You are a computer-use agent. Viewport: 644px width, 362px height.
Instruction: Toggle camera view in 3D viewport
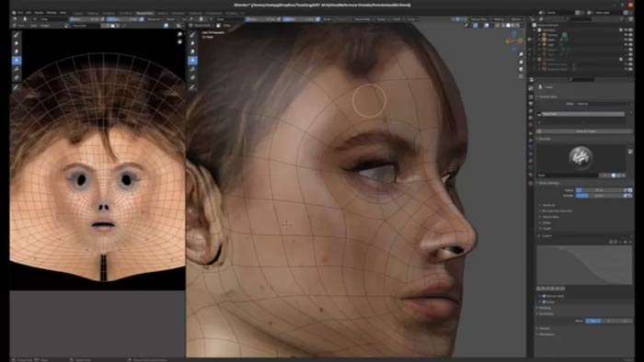tap(522, 69)
